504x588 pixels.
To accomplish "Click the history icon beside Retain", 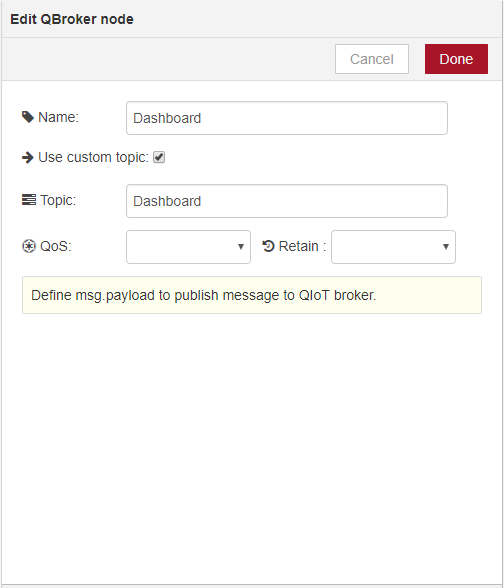I will point(268,246).
